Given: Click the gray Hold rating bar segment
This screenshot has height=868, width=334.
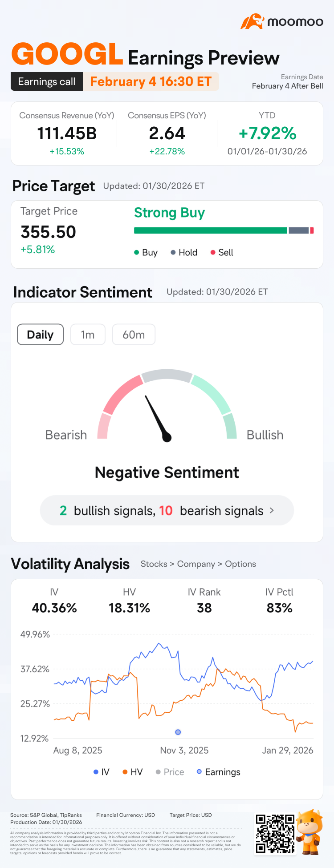Looking at the screenshot, I should pyautogui.click(x=298, y=230).
